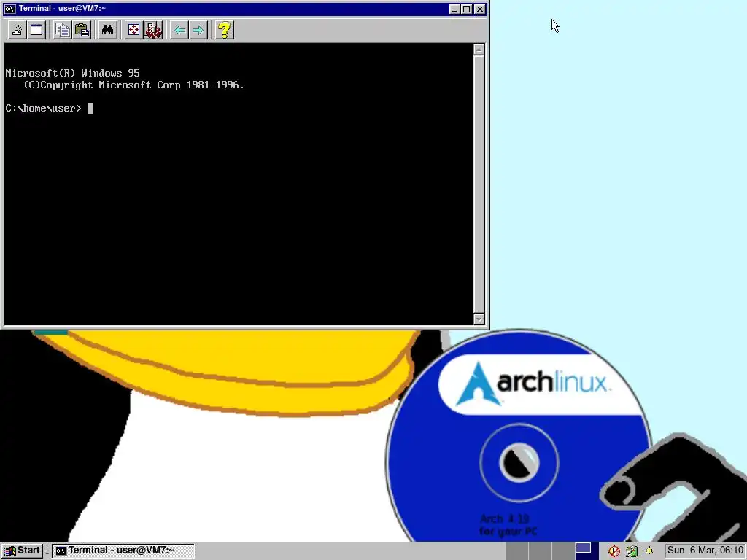This screenshot has width=747, height=560.
Task: Open Help with the yellow question mark
Action: tap(225, 31)
